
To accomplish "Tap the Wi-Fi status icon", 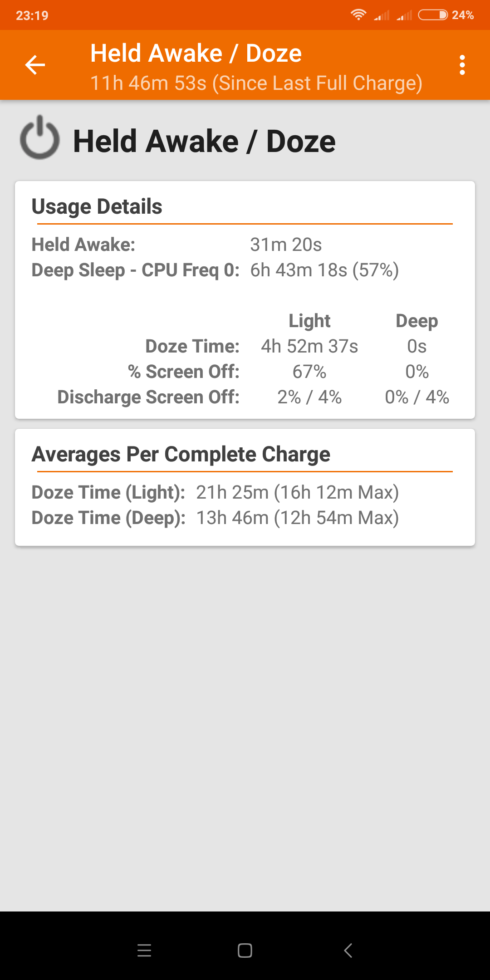I will (358, 15).
